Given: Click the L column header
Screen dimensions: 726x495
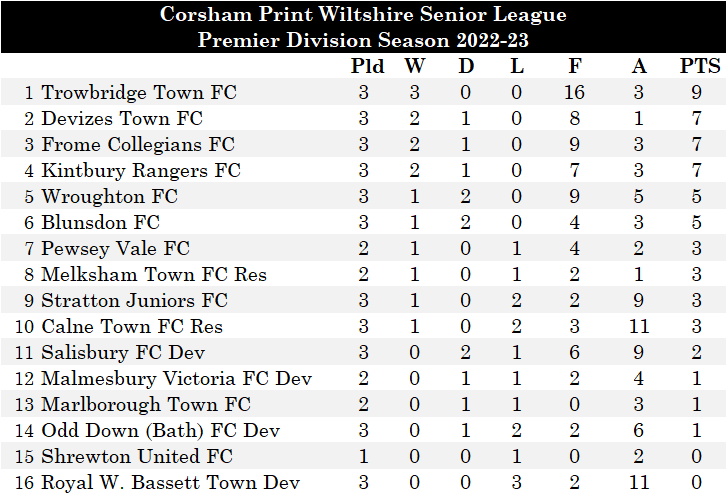Looking at the screenshot, I should coord(516,67).
